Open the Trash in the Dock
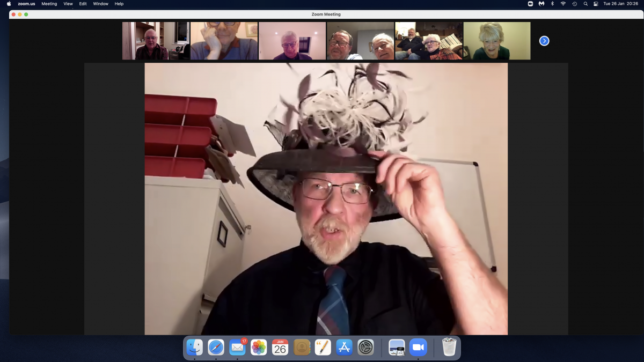Viewport: 644px width, 362px height. tap(449, 348)
